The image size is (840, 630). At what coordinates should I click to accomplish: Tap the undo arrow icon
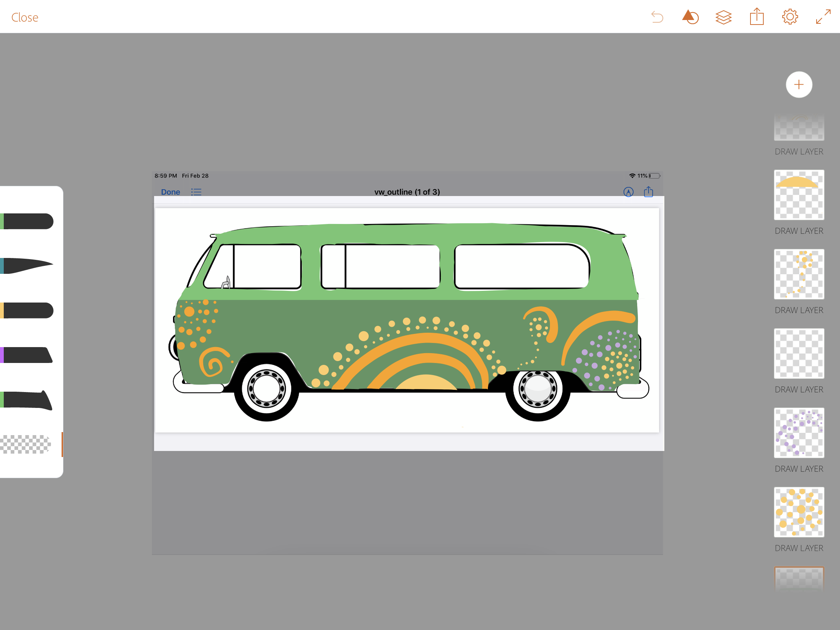[657, 17]
